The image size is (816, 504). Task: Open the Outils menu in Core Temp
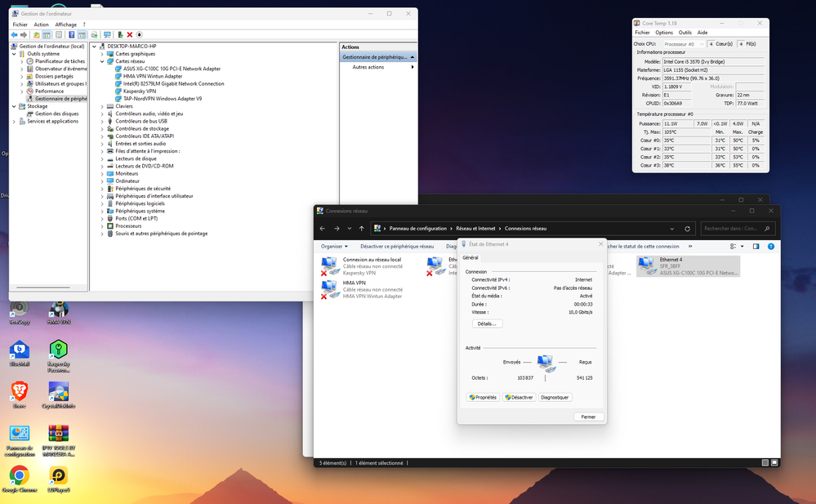[684, 33]
